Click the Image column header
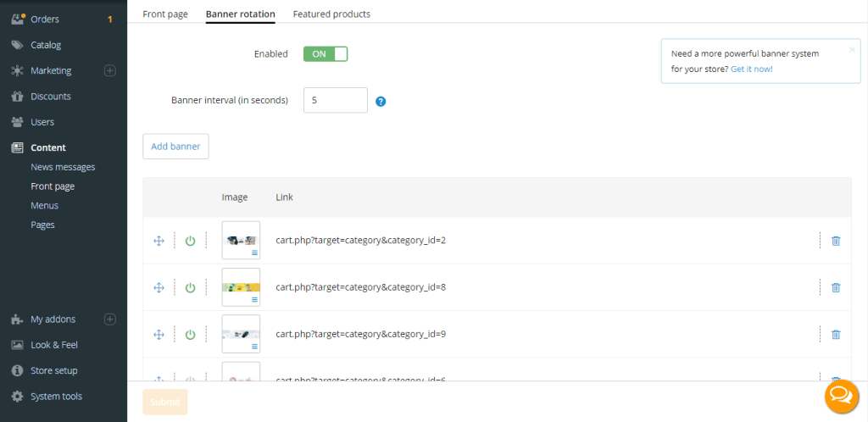 [x=235, y=197]
